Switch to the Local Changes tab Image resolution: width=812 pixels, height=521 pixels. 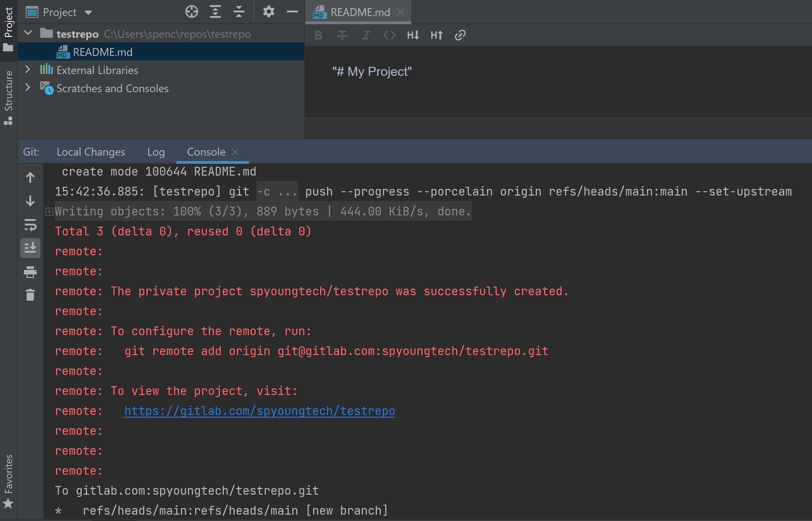coord(90,151)
